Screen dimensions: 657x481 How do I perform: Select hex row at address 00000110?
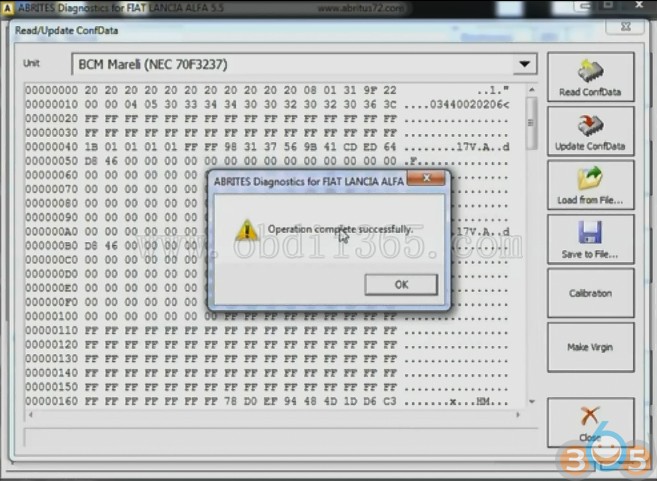pos(267,331)
